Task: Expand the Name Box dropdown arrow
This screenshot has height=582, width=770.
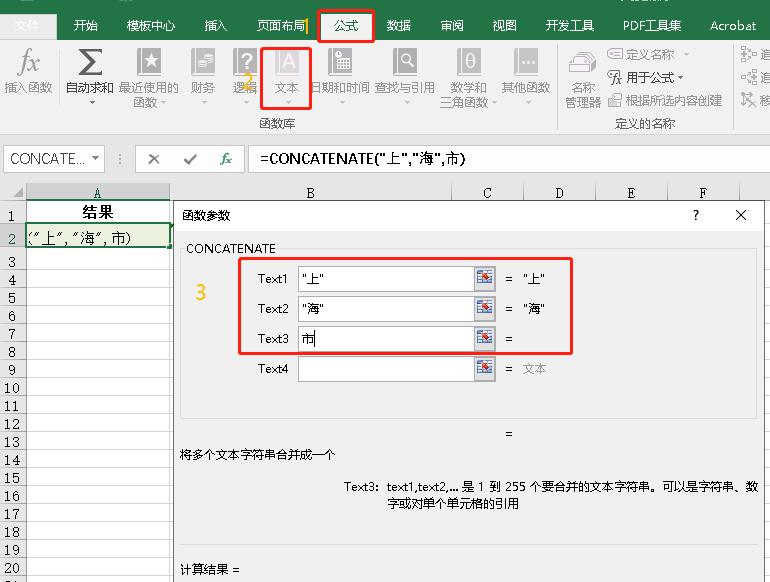Action: click(x=95, y=158)
